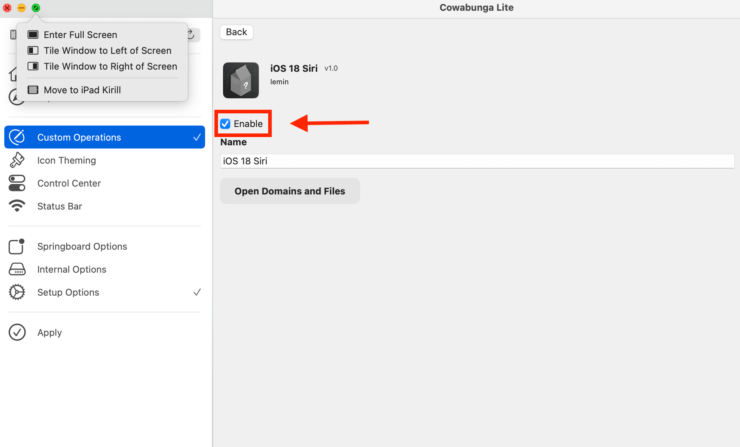Open Custom Operations in the sidebar

tap(78, 137)
